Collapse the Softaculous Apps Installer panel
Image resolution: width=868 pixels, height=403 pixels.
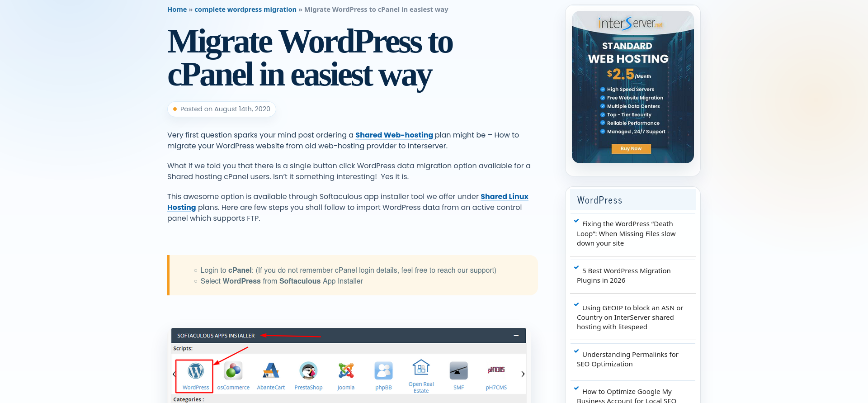[x=516, y=336]
